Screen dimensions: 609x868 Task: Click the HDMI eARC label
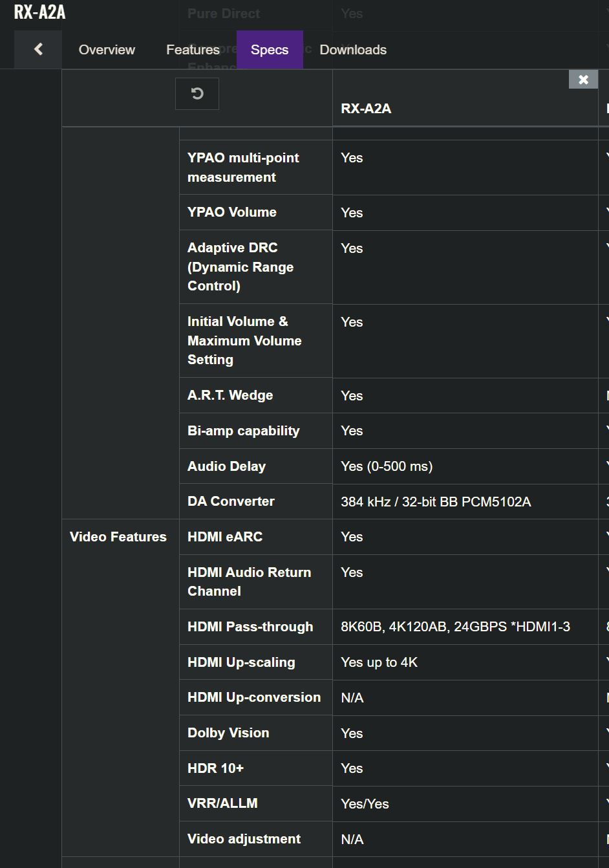click(x=225, y=537)
